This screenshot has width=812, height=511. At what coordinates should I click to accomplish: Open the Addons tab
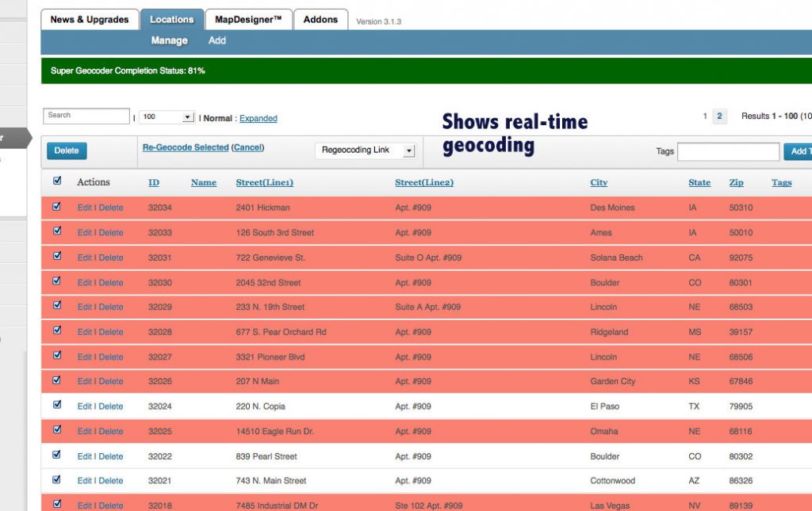coord(320,20)
